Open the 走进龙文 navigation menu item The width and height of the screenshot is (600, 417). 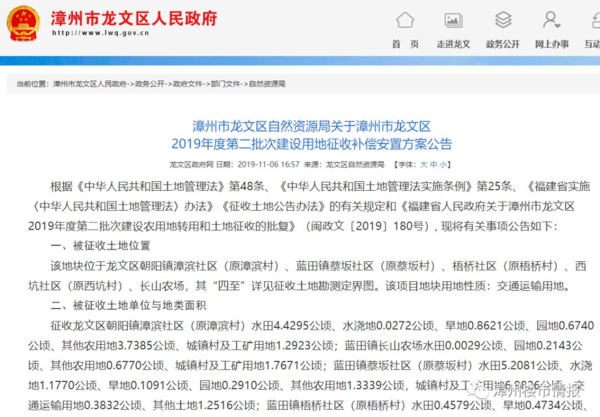[453, 45]
